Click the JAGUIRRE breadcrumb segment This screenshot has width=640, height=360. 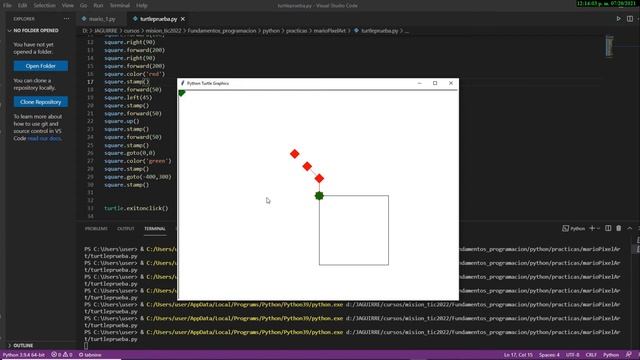pos(106,31)
